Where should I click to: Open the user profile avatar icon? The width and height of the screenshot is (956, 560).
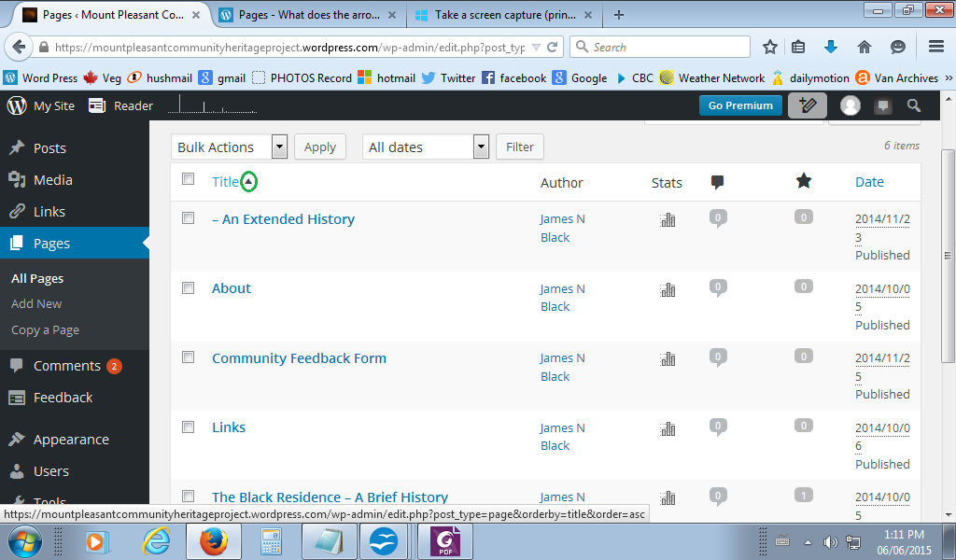coord(850,105)
